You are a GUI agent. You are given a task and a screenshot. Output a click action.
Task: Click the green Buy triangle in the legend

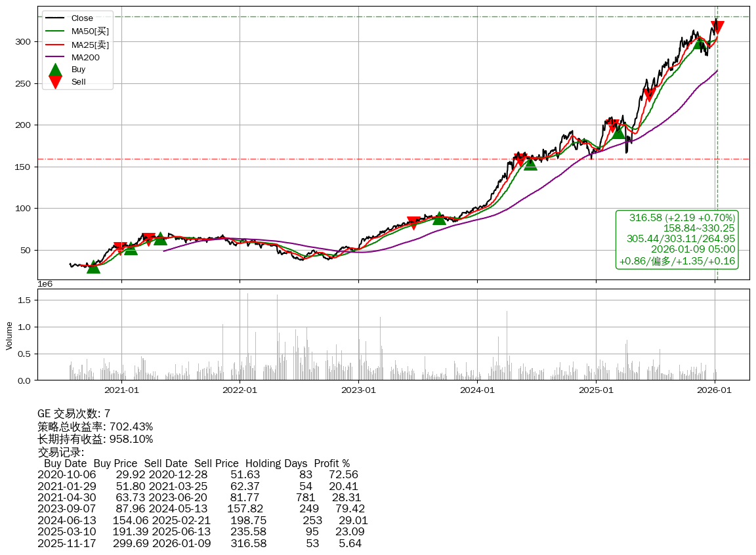point(56,70)
